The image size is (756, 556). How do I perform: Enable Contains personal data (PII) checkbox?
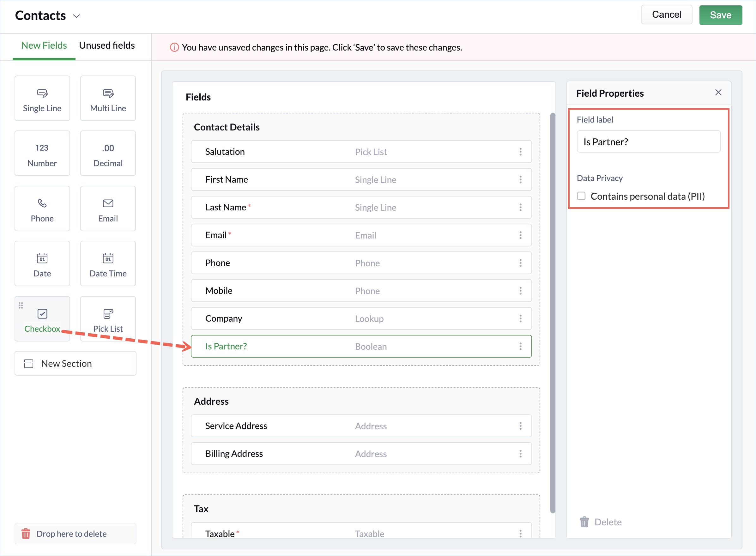[581, 196]
